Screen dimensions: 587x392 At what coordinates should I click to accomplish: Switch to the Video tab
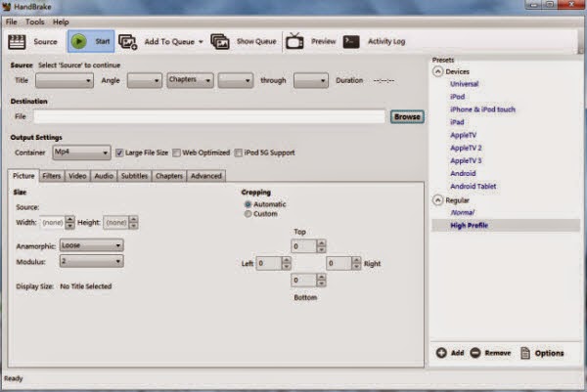click(x=77, y=176)
